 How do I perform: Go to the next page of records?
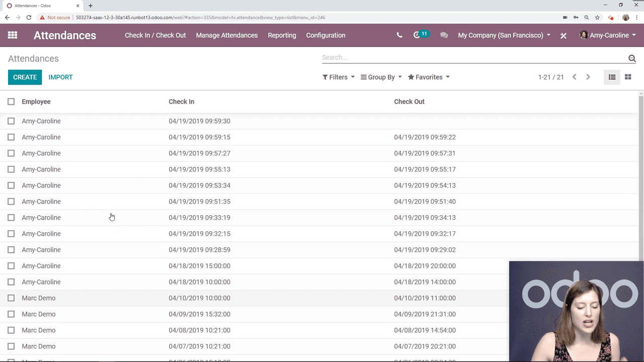[x=588, y=77]
